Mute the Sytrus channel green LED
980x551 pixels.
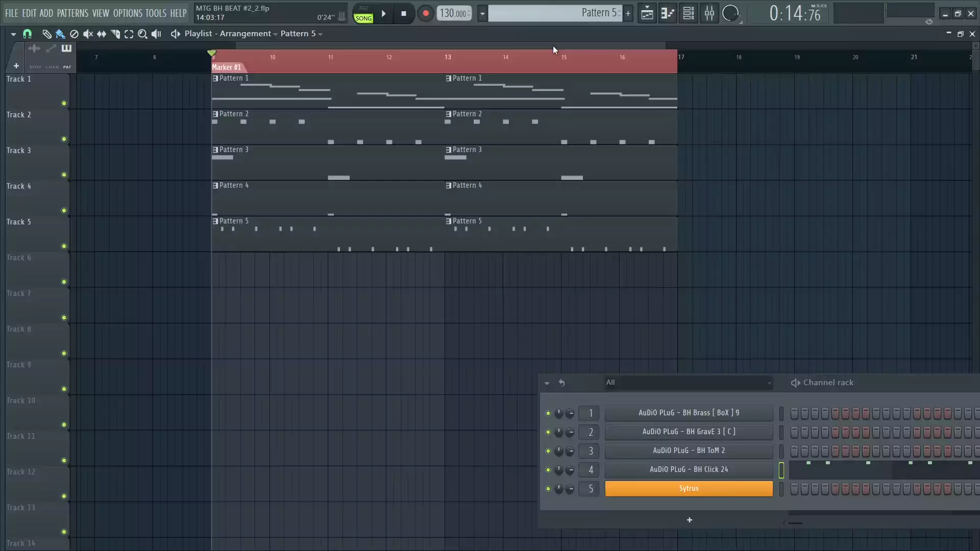point(548,489)
